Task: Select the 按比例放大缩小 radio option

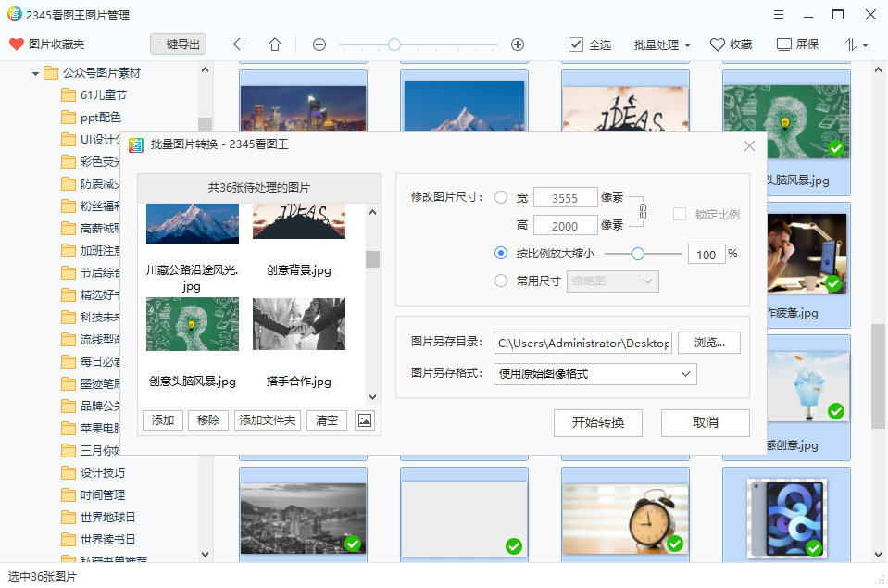Action: coord(500,253)
